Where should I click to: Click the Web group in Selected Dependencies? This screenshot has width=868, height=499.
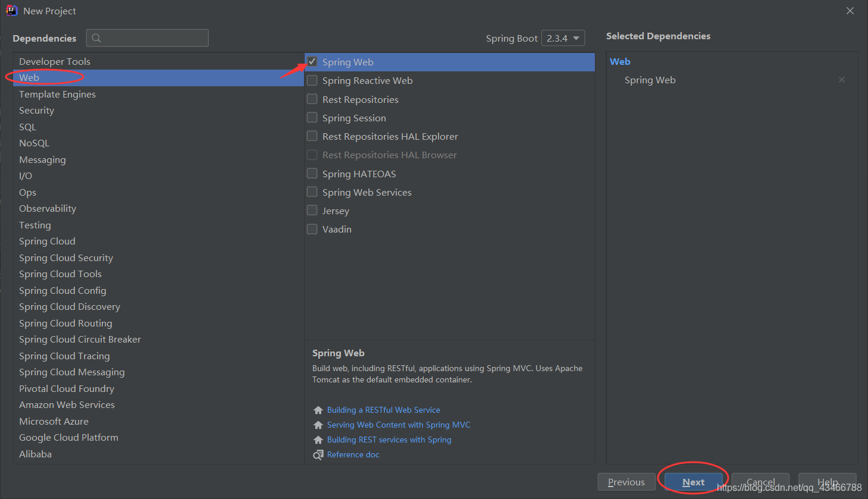click(x=620, y=61)
